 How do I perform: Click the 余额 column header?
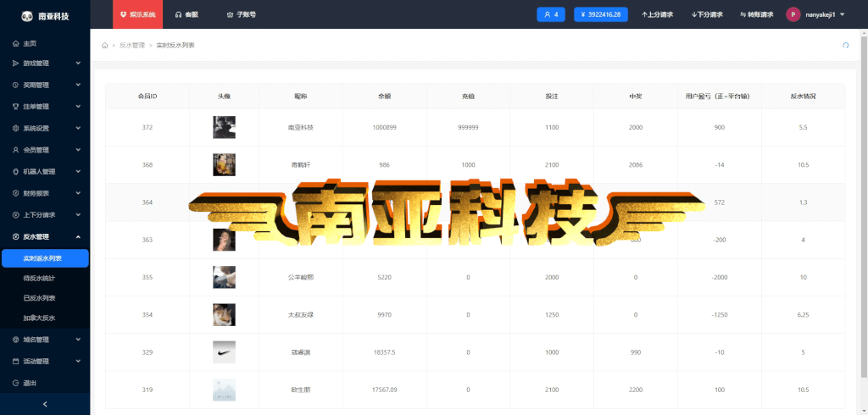[x=384, y=97]
